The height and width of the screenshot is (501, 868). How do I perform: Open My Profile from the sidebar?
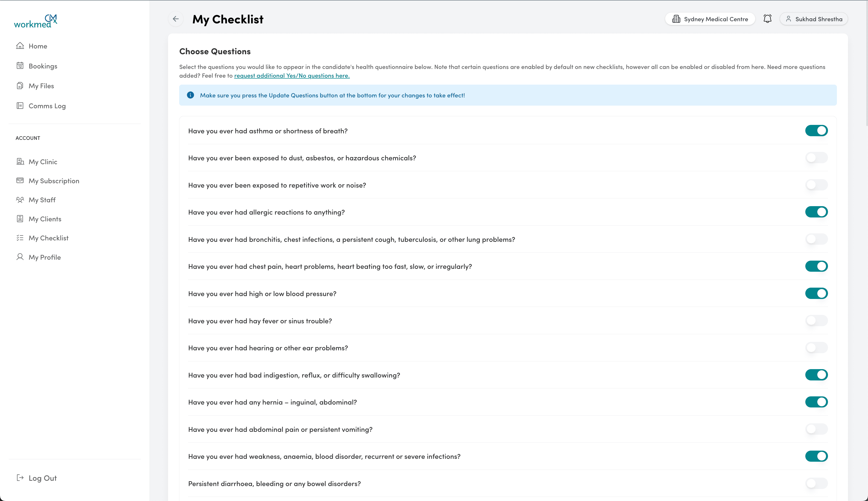[x=44, y=257]
